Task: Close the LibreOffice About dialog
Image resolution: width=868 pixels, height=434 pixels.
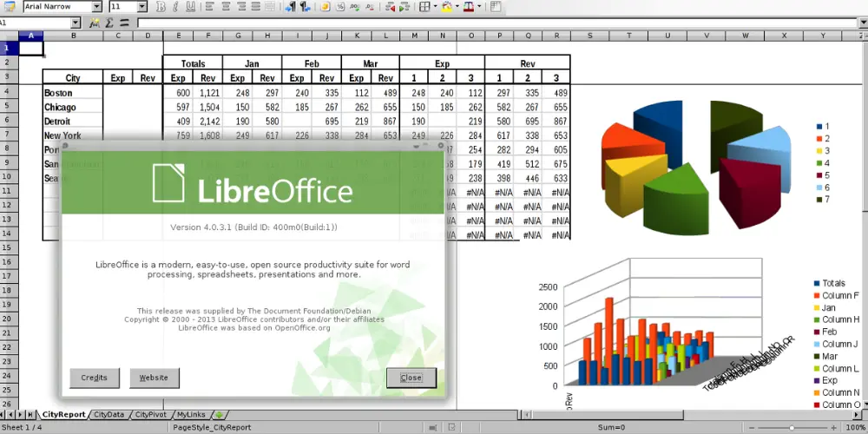Action: pyautogui.click(x=411, y=378)
